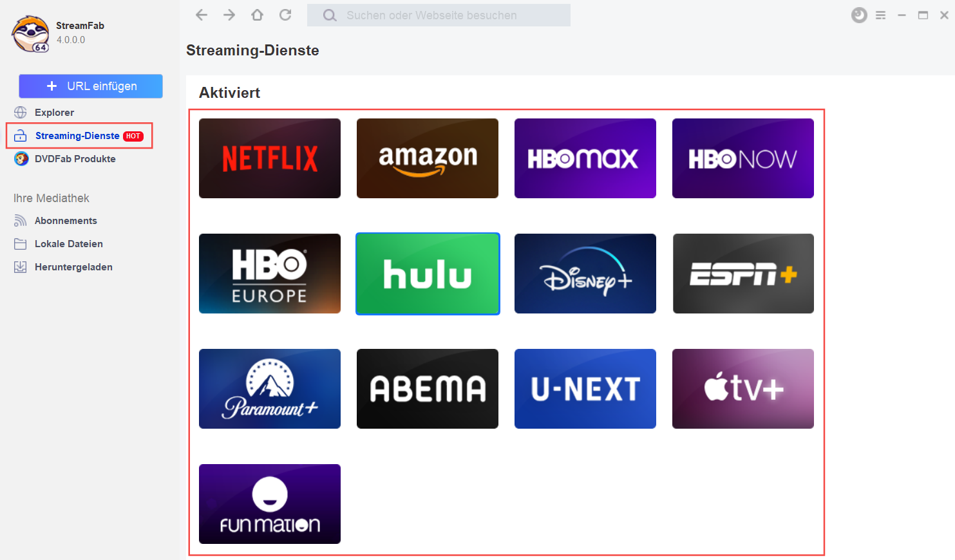Open DVDFab Produkte in the sidebar
This screenshot has height=560, width=955.
coord(75,159)
